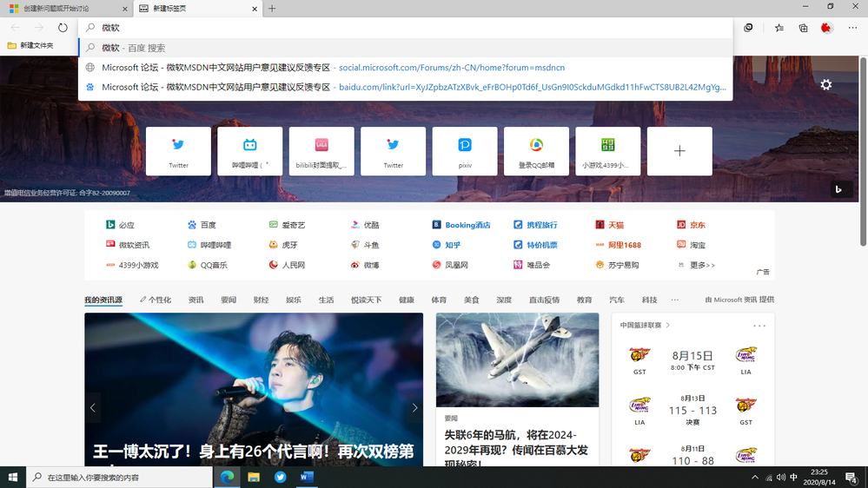This screenshot has width=868, height=488.
Task: Open the first Twitter quick link tile
Action: pos(178,151)
